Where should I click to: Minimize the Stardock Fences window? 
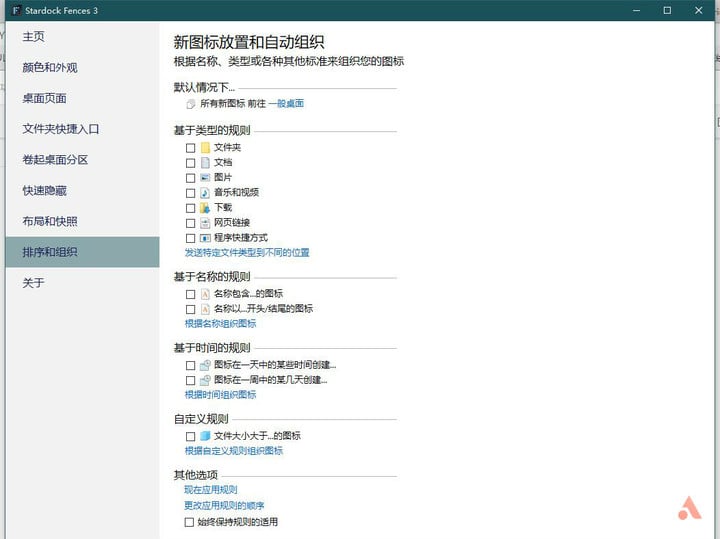click(x=636, y=10)
